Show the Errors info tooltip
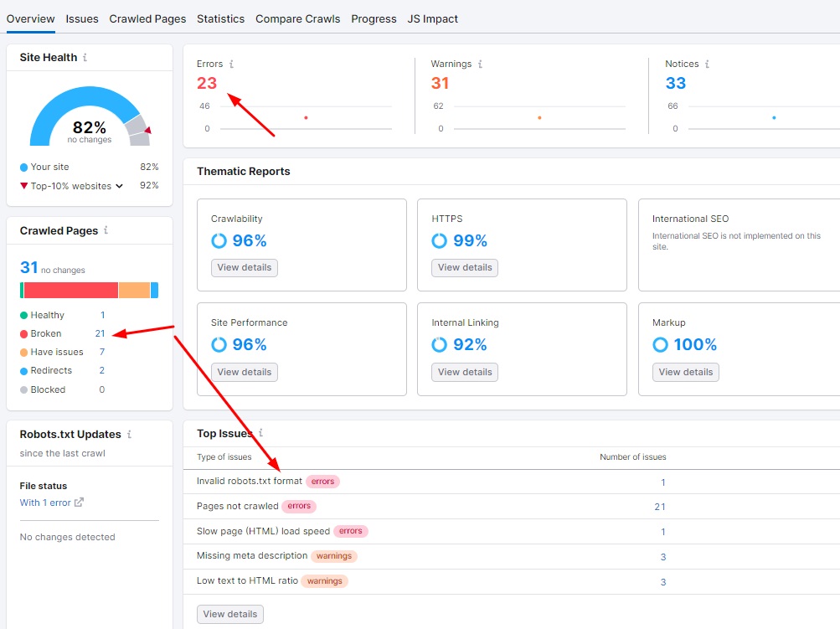 pyautogui.click(x=233, y=64)
